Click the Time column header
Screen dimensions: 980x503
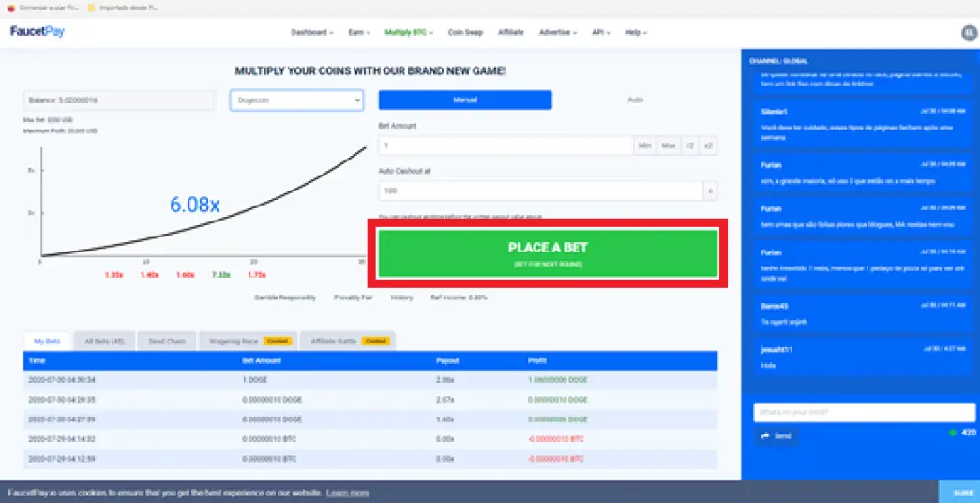pos(37,361)
